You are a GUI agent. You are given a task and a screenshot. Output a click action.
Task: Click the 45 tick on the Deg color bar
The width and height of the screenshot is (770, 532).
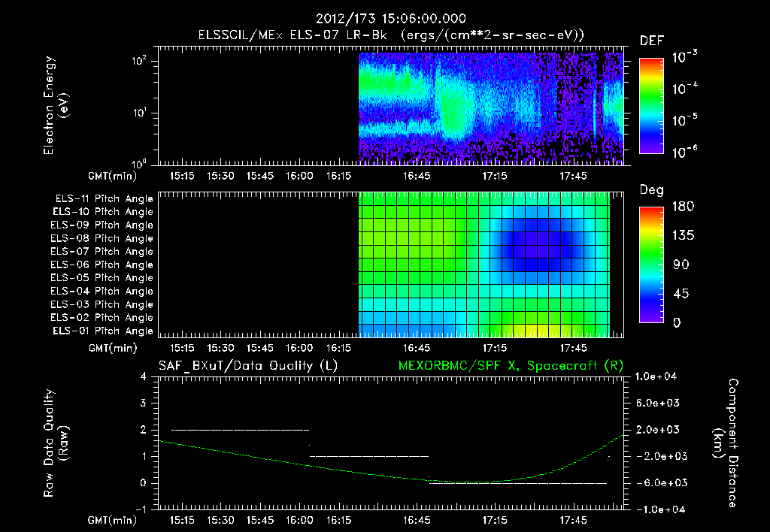(681, 294)
